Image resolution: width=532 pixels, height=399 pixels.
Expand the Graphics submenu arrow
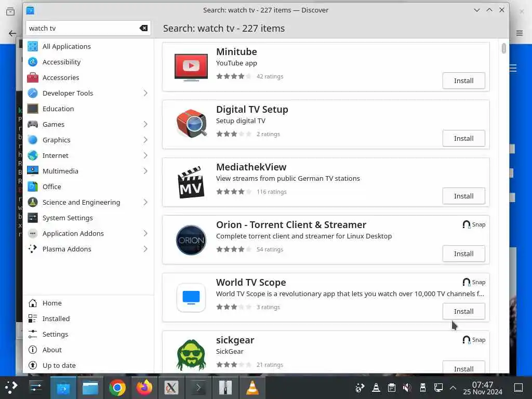145,140
